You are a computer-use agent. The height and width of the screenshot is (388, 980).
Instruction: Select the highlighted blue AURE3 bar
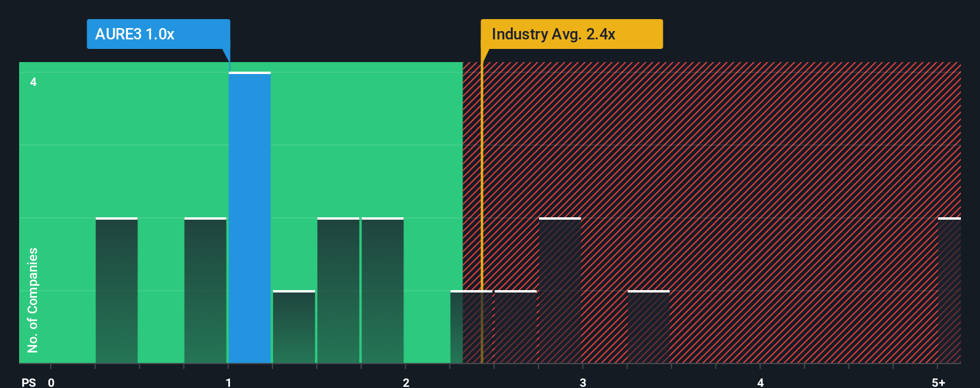coord(250,217)
